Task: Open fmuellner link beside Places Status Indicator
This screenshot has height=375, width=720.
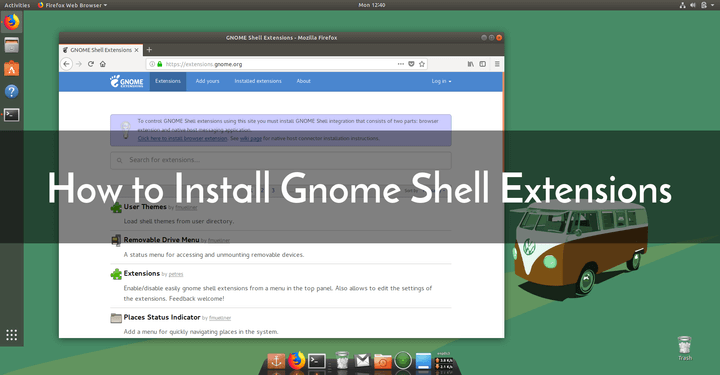Action: coord(220,318)
